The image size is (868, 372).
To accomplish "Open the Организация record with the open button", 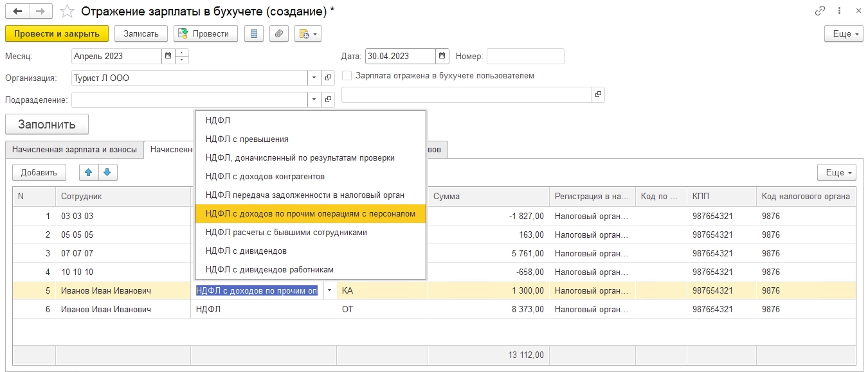I will pyautogui.click(x=329, y=78).
